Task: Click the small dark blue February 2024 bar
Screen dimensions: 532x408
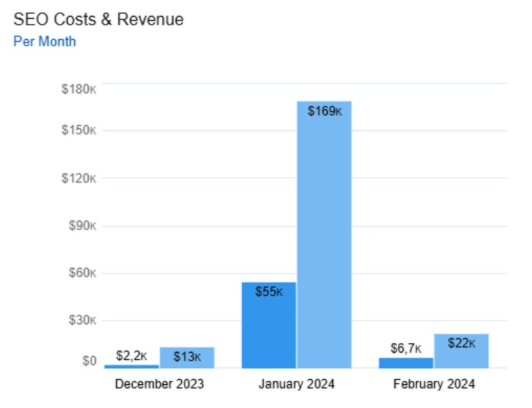Action: (405, 363)
